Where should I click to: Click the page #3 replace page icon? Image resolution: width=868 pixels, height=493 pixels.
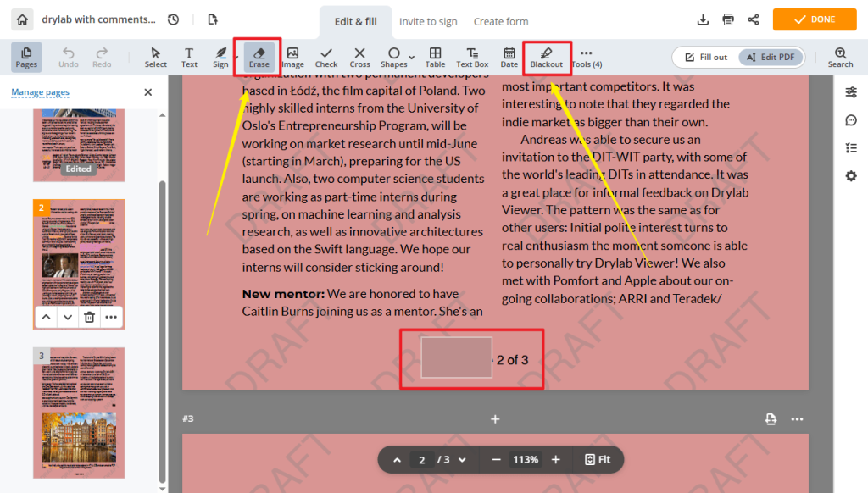click(771, 418)
